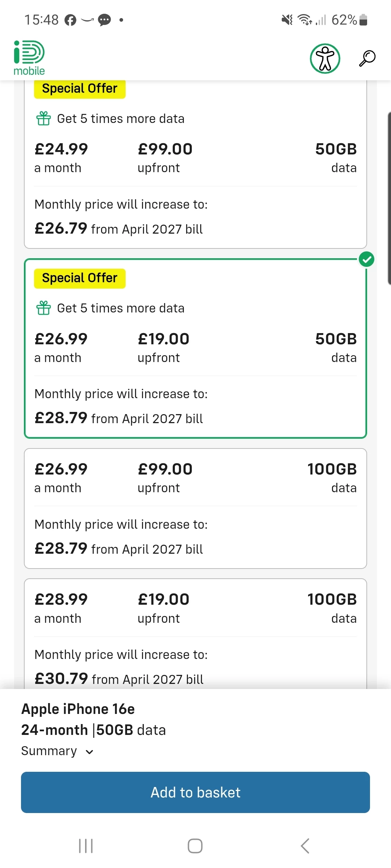Tap Special Offer badge on top plan
The image size is (391, 868).
click(x=80, y=89)
